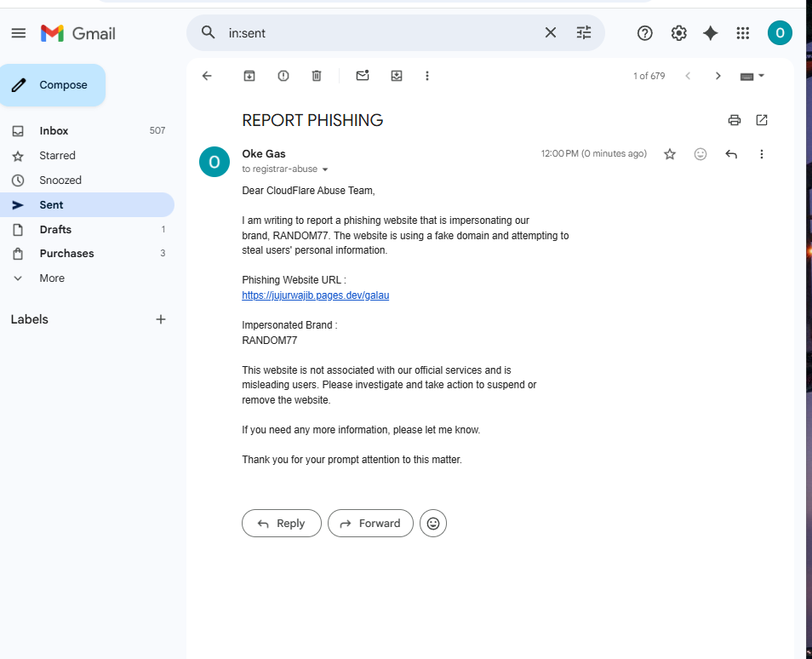Expand the More section in sidebar

click(52, 278)
